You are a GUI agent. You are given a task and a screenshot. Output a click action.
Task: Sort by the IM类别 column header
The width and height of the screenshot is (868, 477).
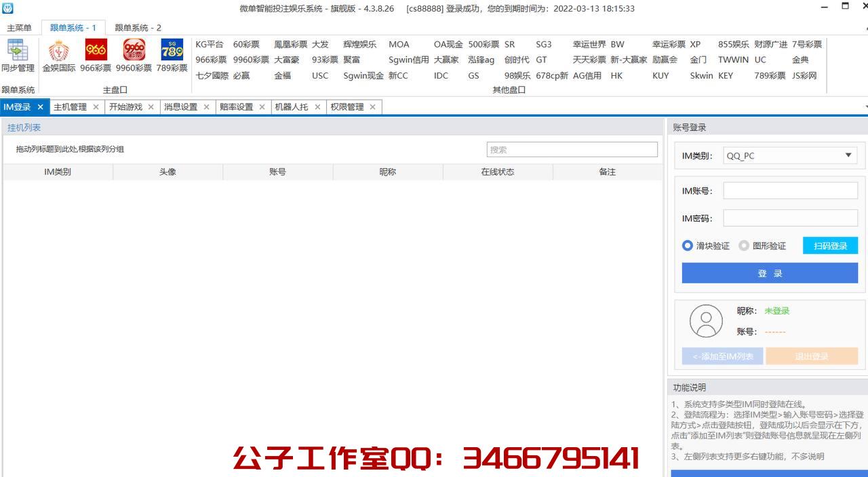pos(58,172)
